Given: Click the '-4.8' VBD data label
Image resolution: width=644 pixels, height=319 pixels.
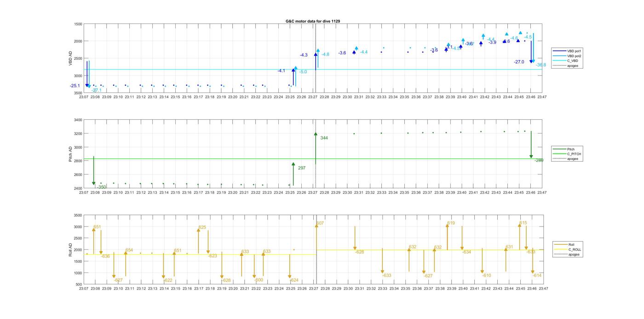Looking at the screenshot, I should click(325, 54).
